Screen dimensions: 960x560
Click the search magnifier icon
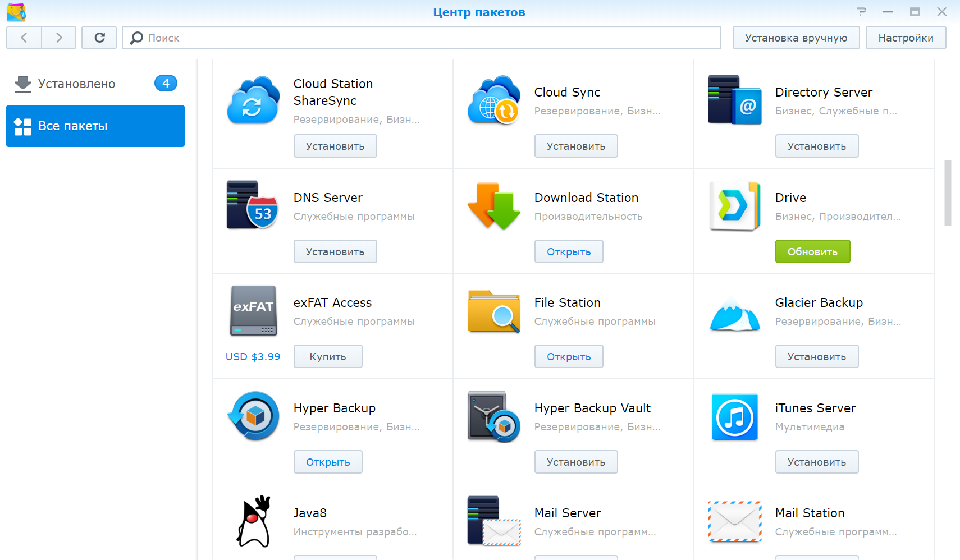136,38
